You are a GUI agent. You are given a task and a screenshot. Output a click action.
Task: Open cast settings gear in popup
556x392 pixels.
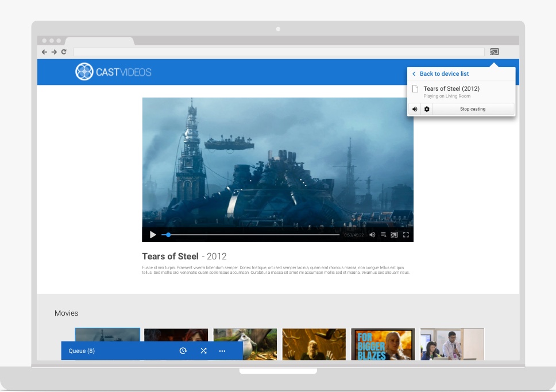[427, 109]
